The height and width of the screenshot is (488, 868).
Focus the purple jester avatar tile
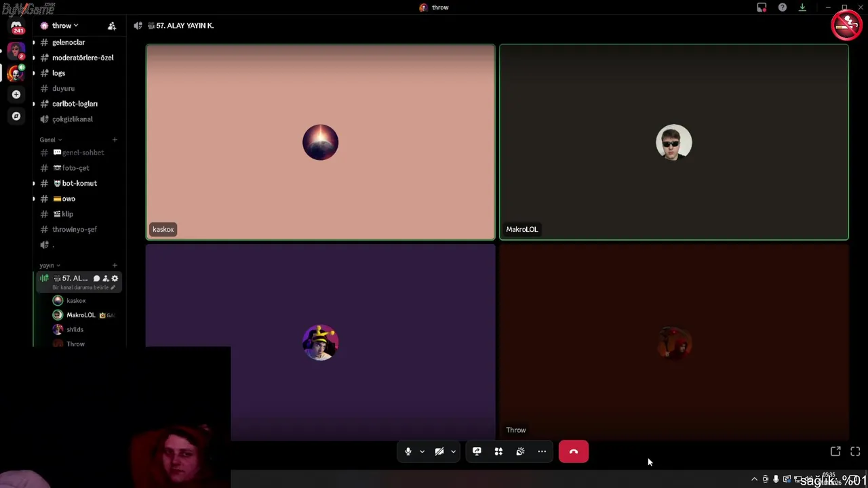click(x=320, y=342)
